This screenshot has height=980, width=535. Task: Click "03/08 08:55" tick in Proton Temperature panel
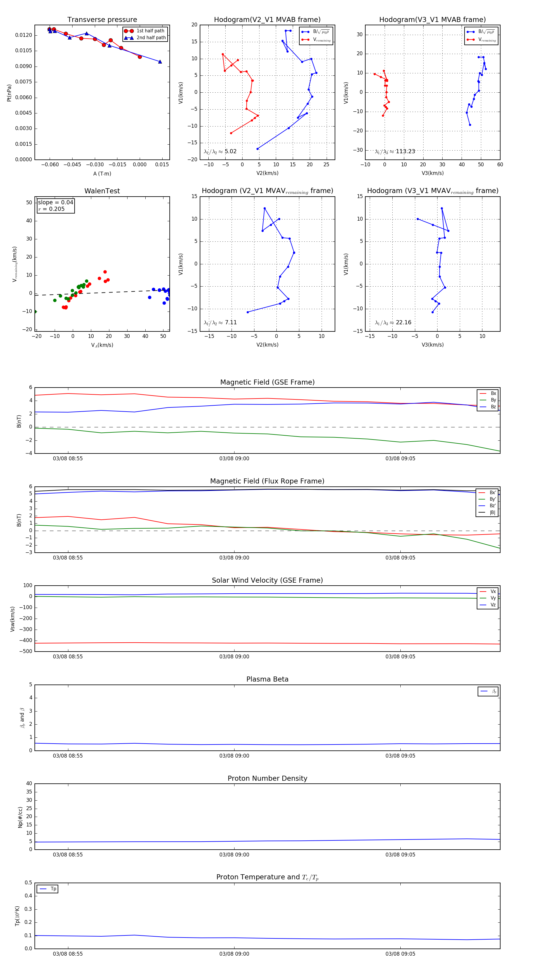68,954
